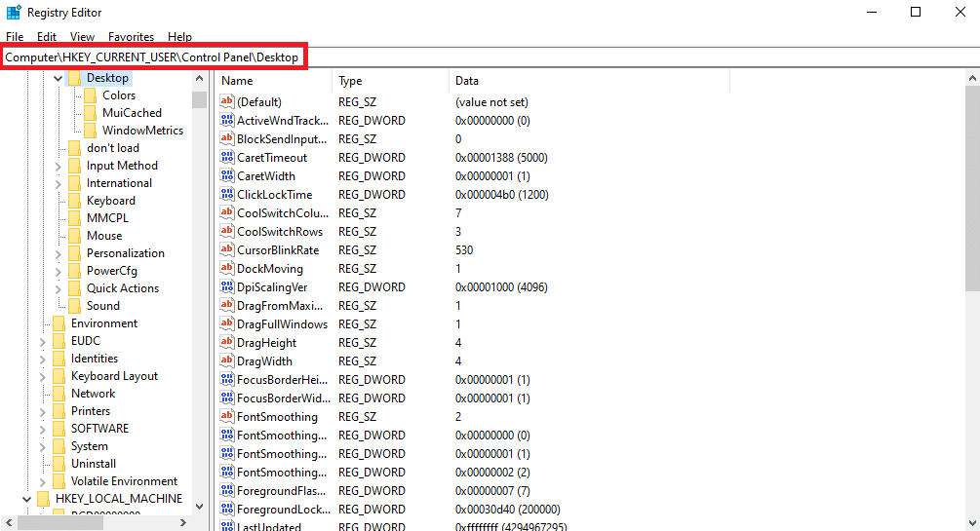
Task: Select the (Default) value string icon
Action: (x=227, y=102)
